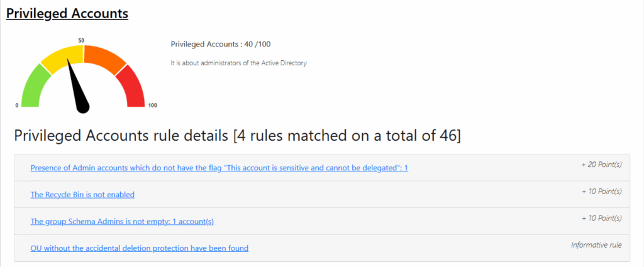Click the gauge's 50 label
Viewport: 644px width, 267px height.
pos(82,41)
